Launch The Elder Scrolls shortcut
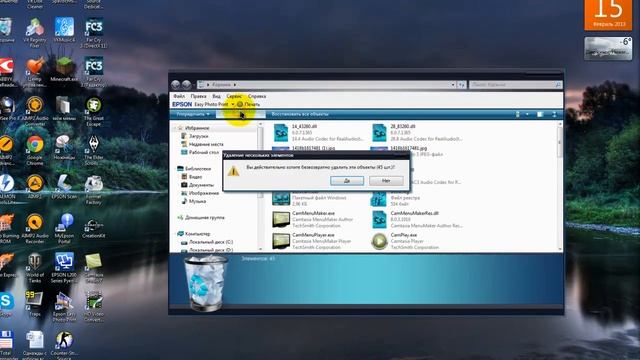Viewport: 640px width, 360px height. [x=93, y=150]
